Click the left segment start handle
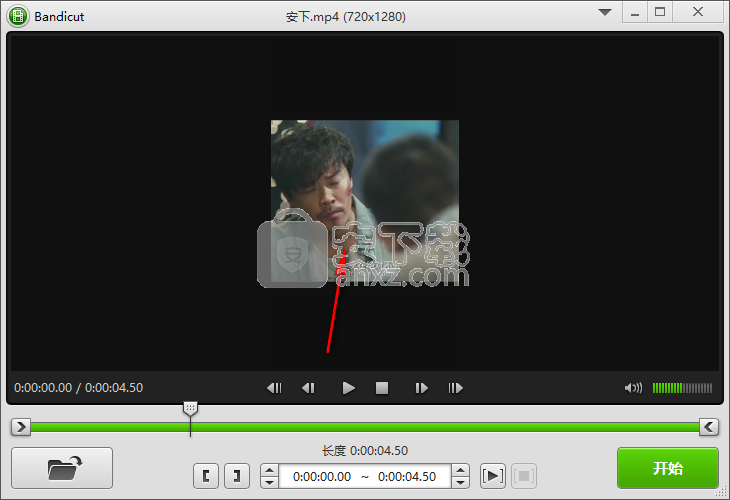 (x=21, y=427)
